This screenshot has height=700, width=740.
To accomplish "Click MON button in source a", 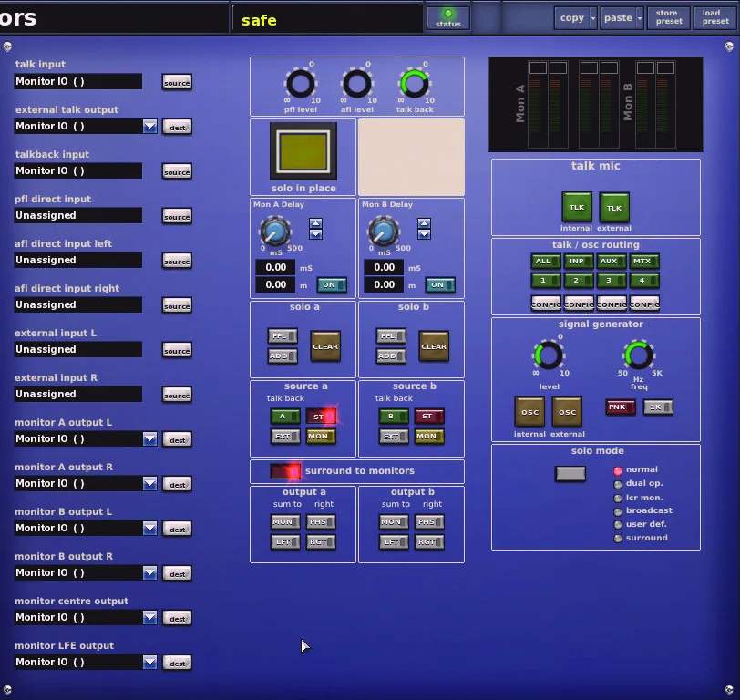I will point(321,437).
